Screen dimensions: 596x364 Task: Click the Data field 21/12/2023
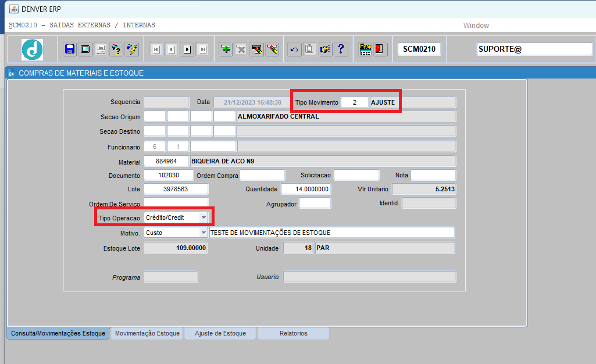(x=252, y=102)
